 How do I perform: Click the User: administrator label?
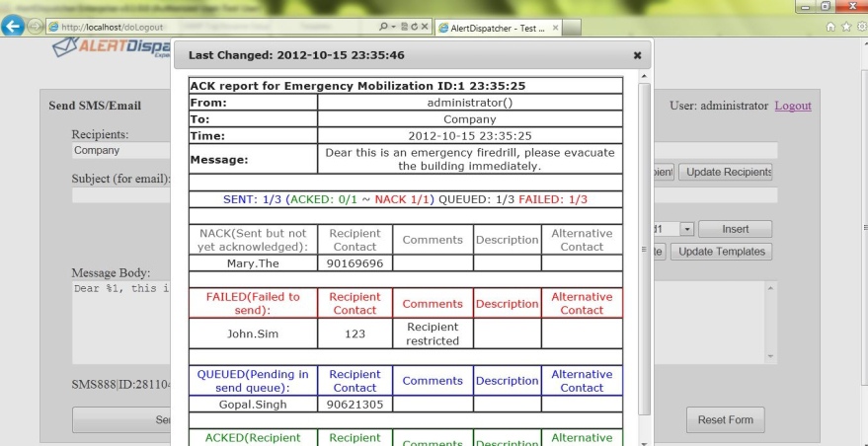(x=719, y=106)
